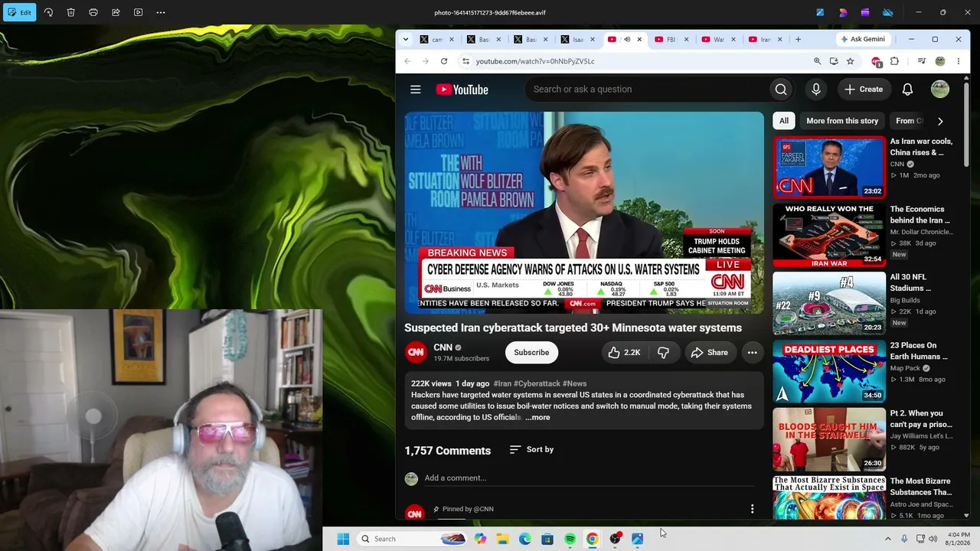The height and width of the screenshot is (551, 980).
Task: Mute the playing tab via speaker icon
Action: tap(626, 39)
